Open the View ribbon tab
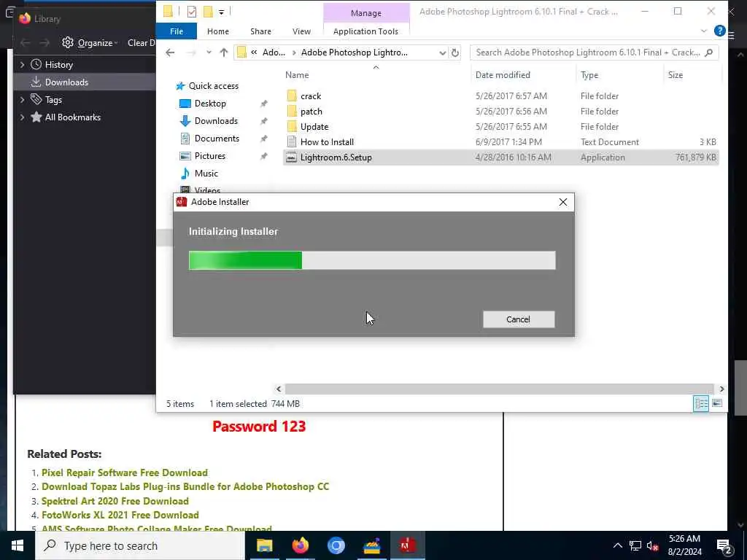 click(301, 31)
